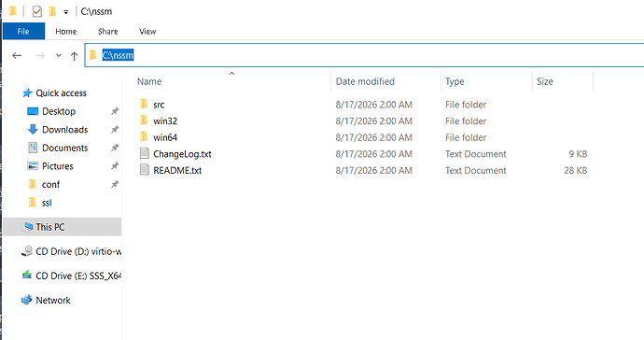Viewport: 644px width, 340px height.
Task: Go back with the Back arrow
Action: coord(17,55)
